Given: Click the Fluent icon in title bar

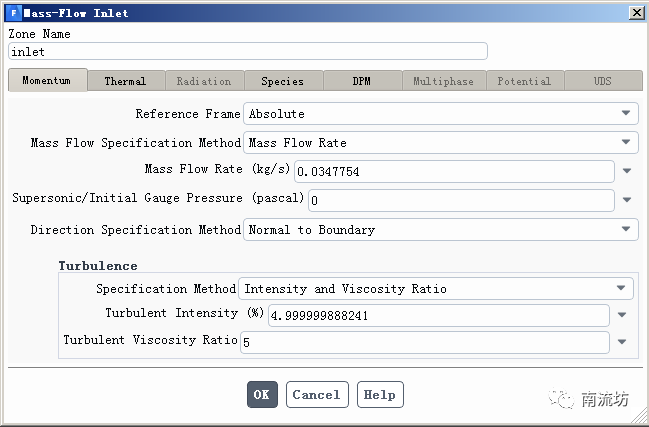Looking at the screenshot, I should click(x=13, y=13).
